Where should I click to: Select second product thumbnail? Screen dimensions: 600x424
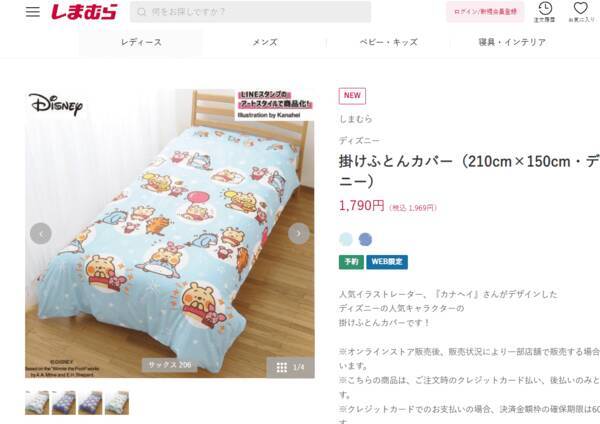[x=64, y=403]
